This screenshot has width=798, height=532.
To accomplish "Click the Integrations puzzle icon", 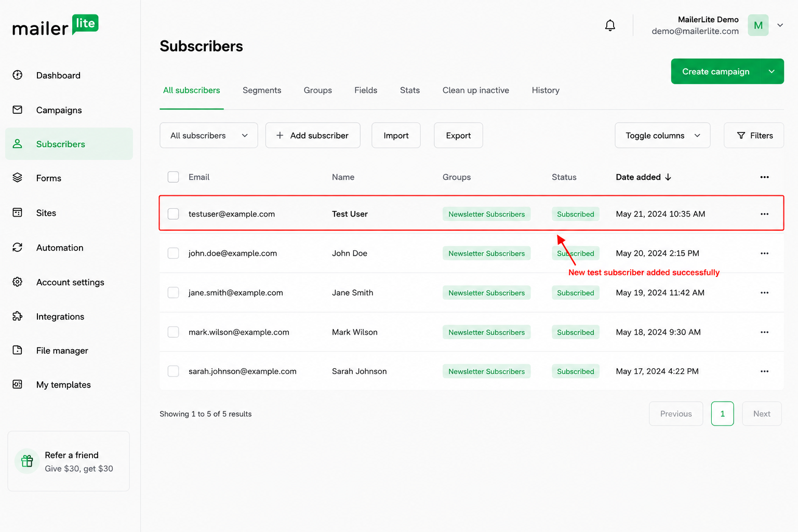I will pos(18,316).
